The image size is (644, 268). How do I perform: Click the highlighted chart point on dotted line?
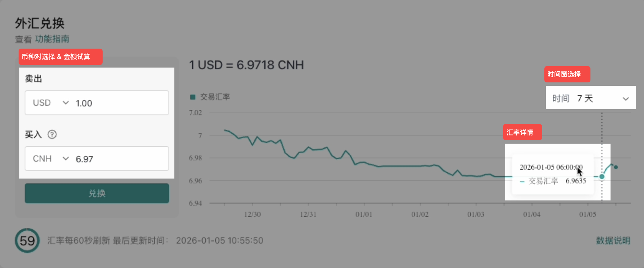pyautogui.click(x=602, y=177)
